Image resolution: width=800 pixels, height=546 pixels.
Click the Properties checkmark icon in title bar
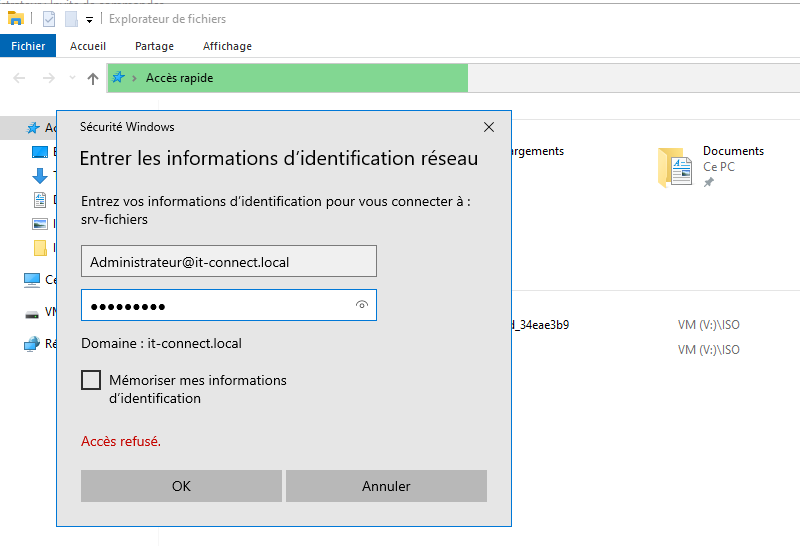pyautogui.click(x=49, y=19)
